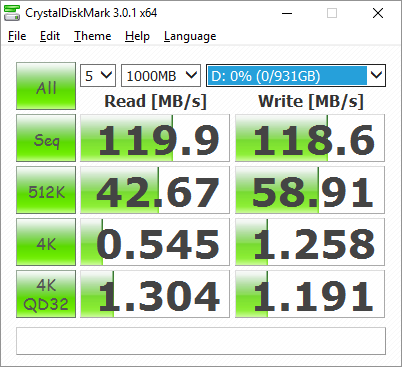This screenshot has height=367, width=402.
Task: Expand the test count dropdown showing 5
Action: [x=98, y=76]
